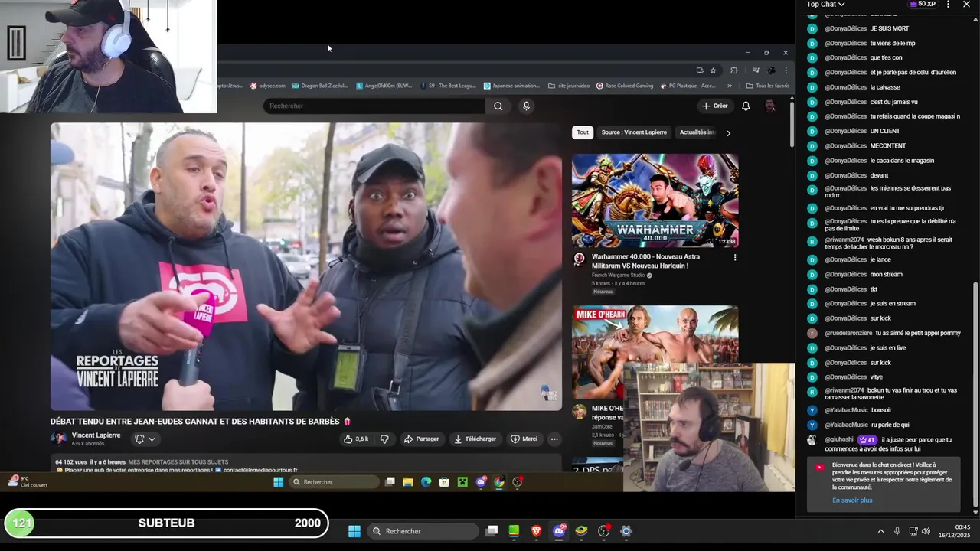Image resolution: width=980 pixels, height=551 pixels.
Task: Click the Créer button
Action: [x=714, y=106]
